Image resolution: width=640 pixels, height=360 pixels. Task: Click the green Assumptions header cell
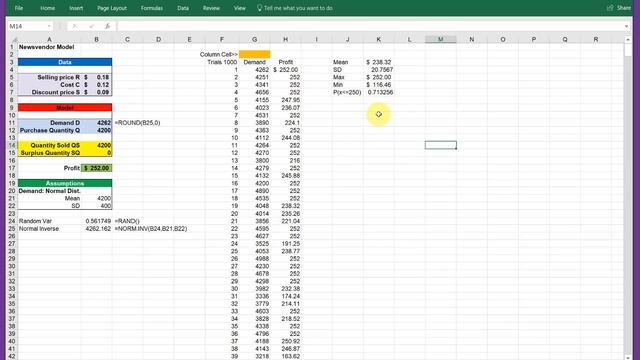click(65, 183)
